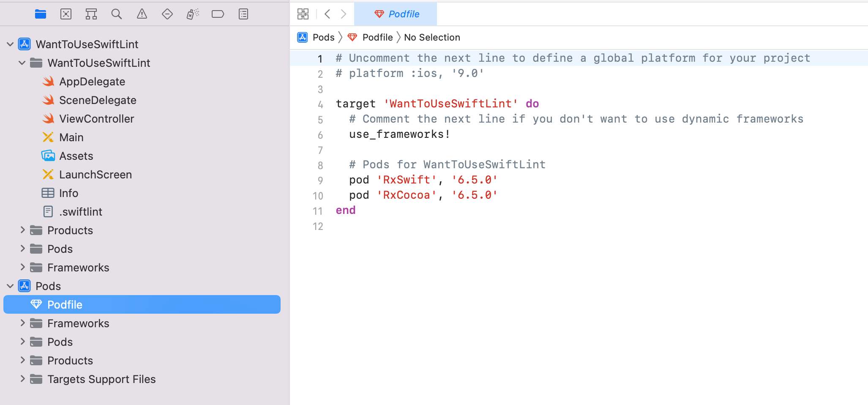Open the Find navigator magnifier
The image size is (868, 405).
point(117,14)
